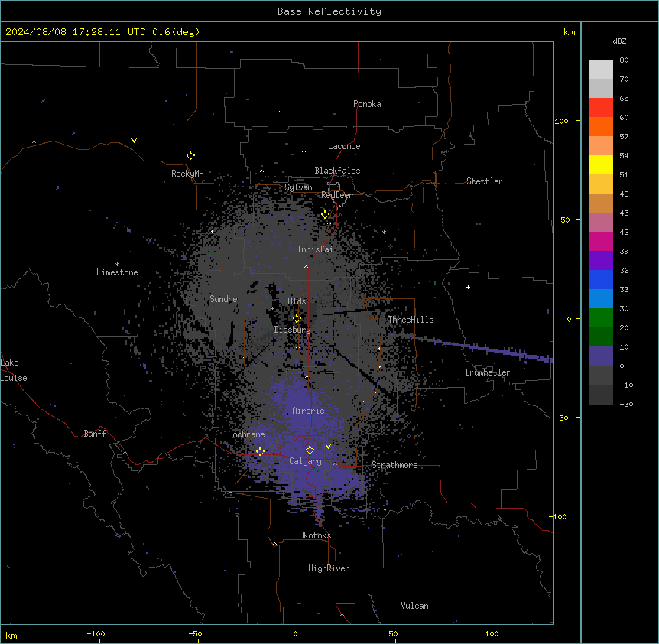Click the Sylvan label
The height and width of the screenshot is (644, 659).
point(298,187)
